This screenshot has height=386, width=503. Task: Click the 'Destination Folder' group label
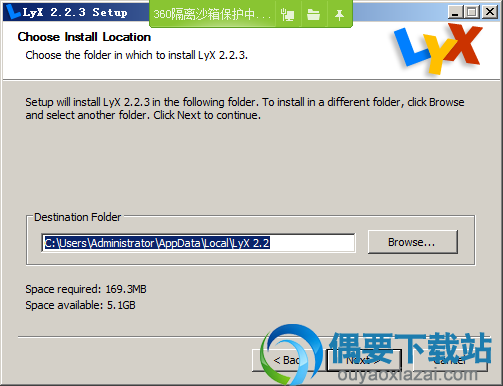click(77, 217)
